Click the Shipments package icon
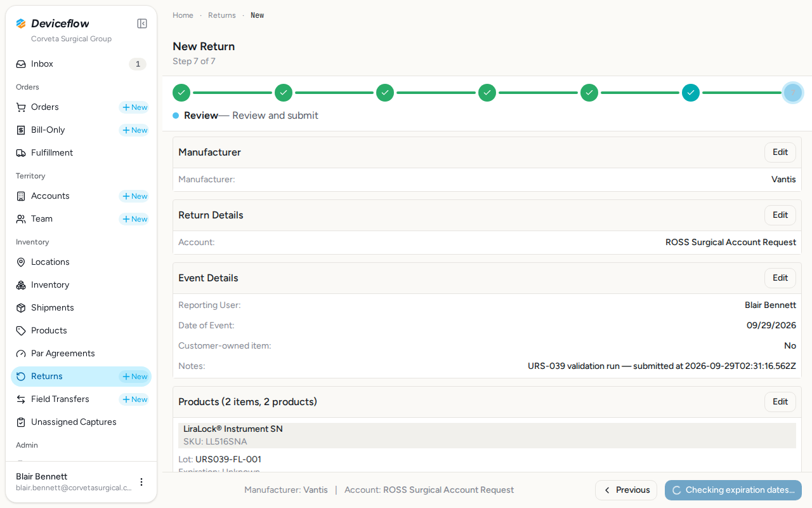Image resolution: width=812 pixels, height=508 pixels. 21,308
